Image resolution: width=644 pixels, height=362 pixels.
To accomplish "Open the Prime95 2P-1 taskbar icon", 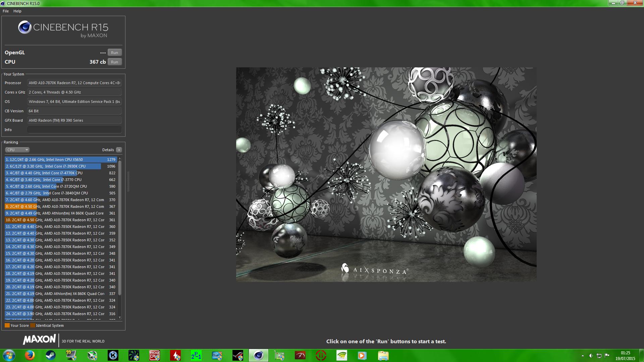I will coord(196,356).
